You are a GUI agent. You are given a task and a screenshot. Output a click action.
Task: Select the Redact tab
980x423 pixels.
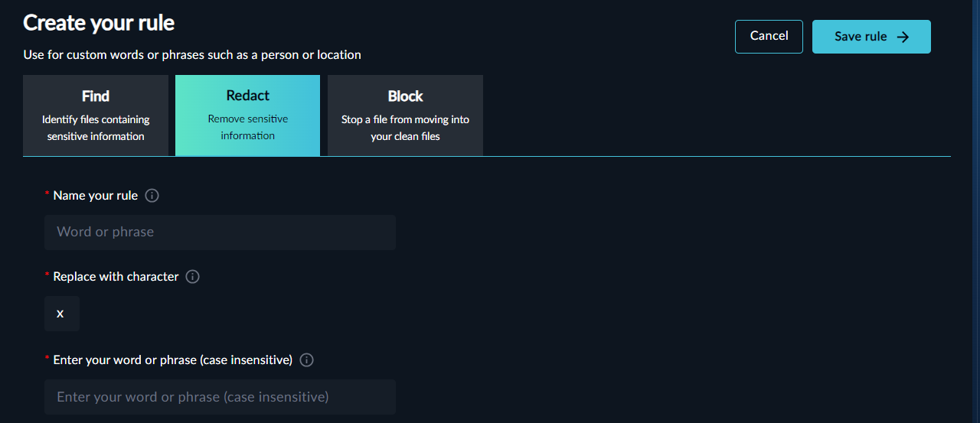pos(247,96)
